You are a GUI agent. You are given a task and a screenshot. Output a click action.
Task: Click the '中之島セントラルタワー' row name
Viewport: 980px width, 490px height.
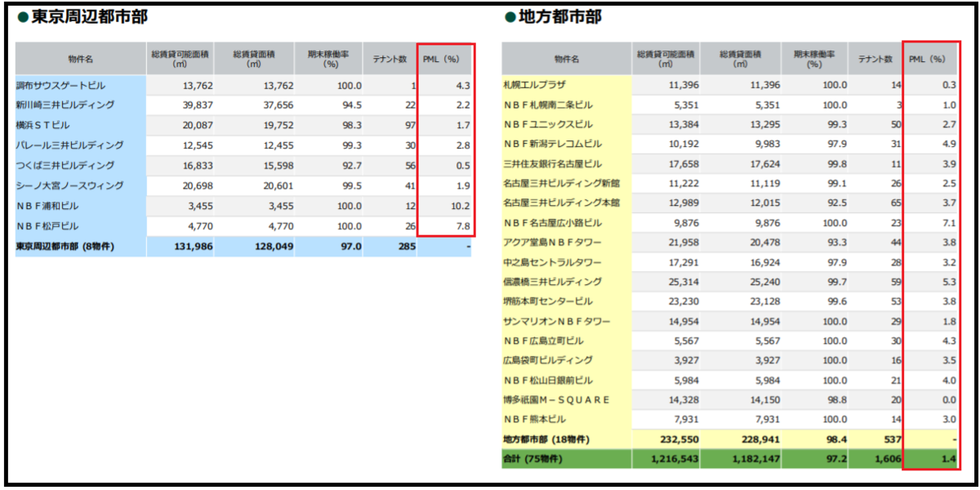click(x=553, y=262)
